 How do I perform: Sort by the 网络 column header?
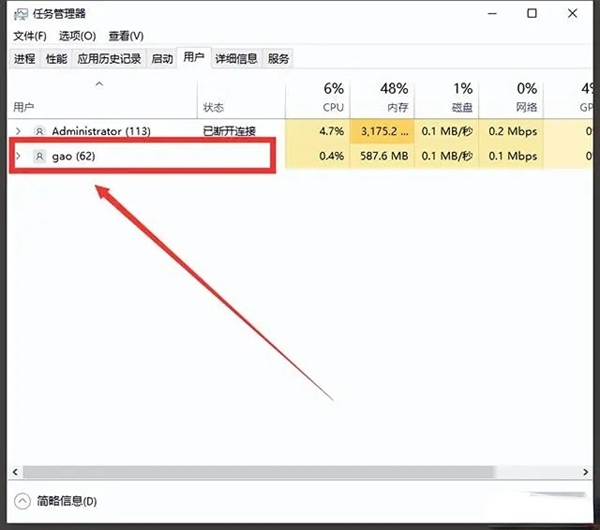(x=511, y=99)
